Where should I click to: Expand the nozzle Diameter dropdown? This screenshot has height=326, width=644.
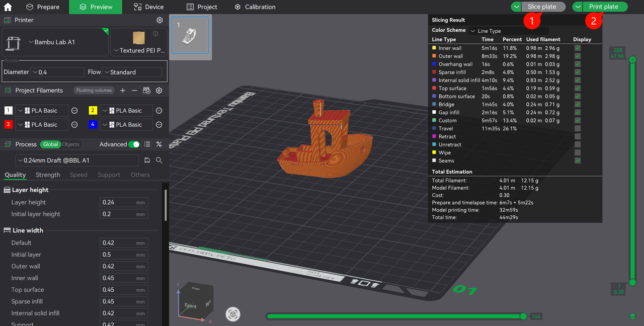pos(57,72)
